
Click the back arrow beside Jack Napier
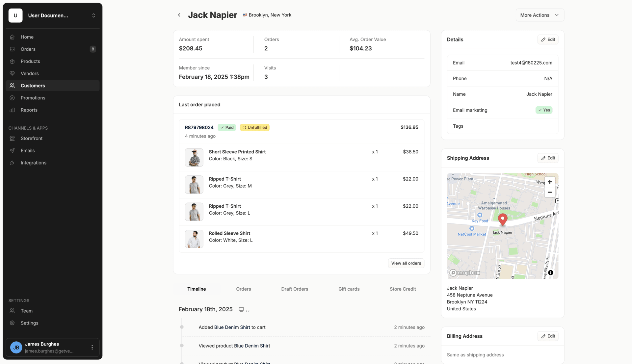(x=179, y=15)
